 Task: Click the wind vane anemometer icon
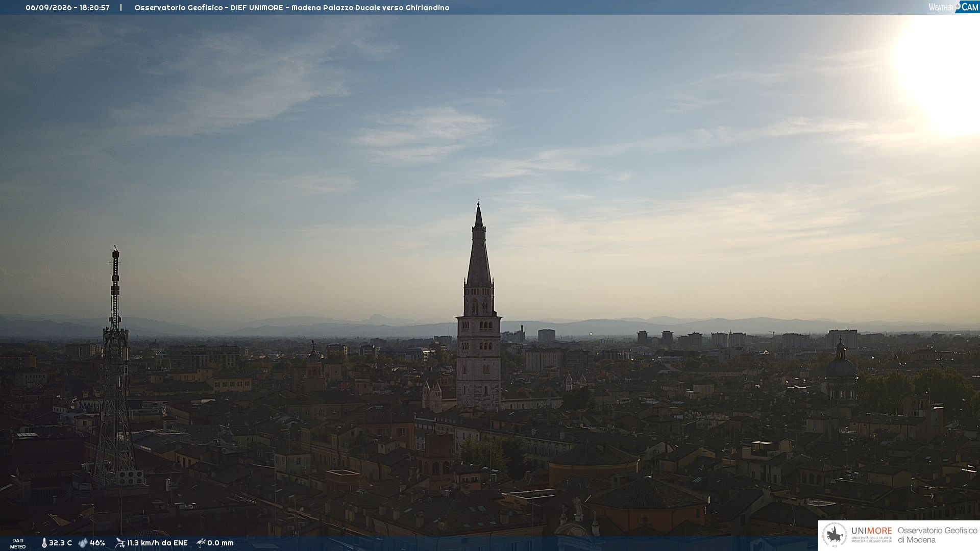coord(120,543)
